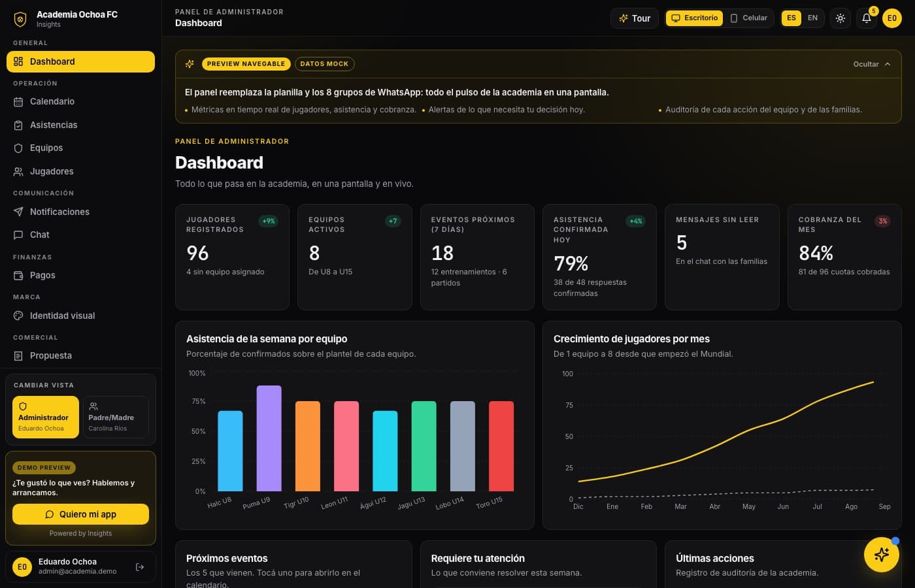Start the Tour
Screen dimensions: 915x588
(x=635, y=18)
